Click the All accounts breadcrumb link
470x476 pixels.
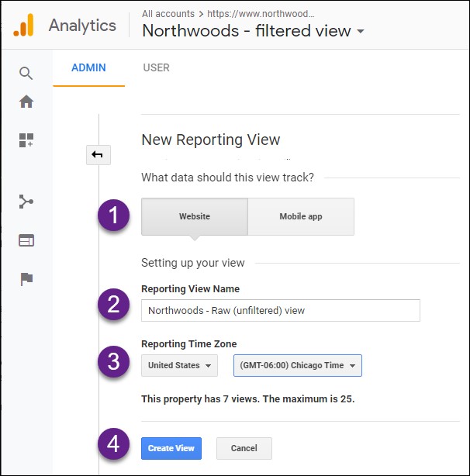click(x=168, y=14)
